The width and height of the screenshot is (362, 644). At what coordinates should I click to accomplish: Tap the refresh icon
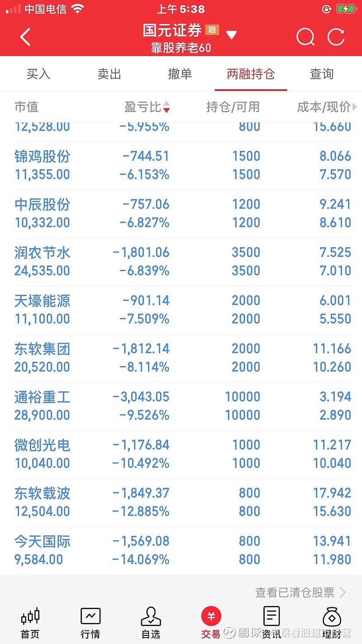336,37
